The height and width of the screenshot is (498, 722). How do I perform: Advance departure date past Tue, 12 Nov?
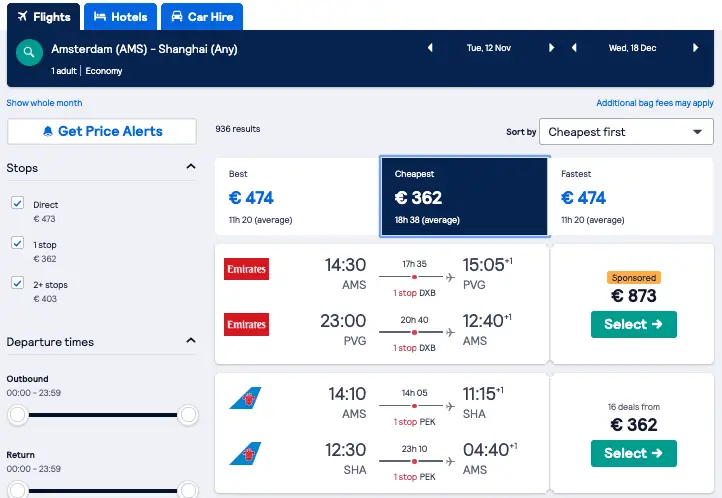tap(551, 47)
